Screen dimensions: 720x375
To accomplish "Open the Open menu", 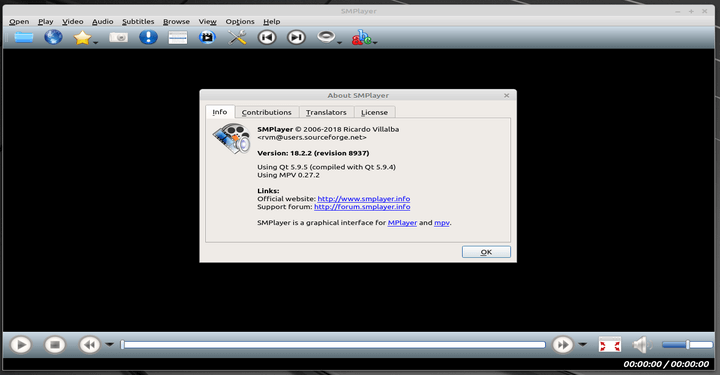I will (19, 22).
